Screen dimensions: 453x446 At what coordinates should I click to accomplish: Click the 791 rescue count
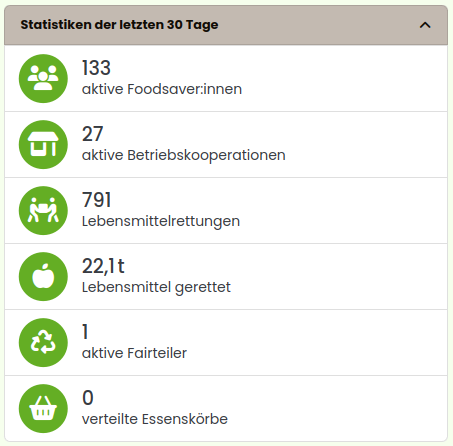(x=96, y=200)
